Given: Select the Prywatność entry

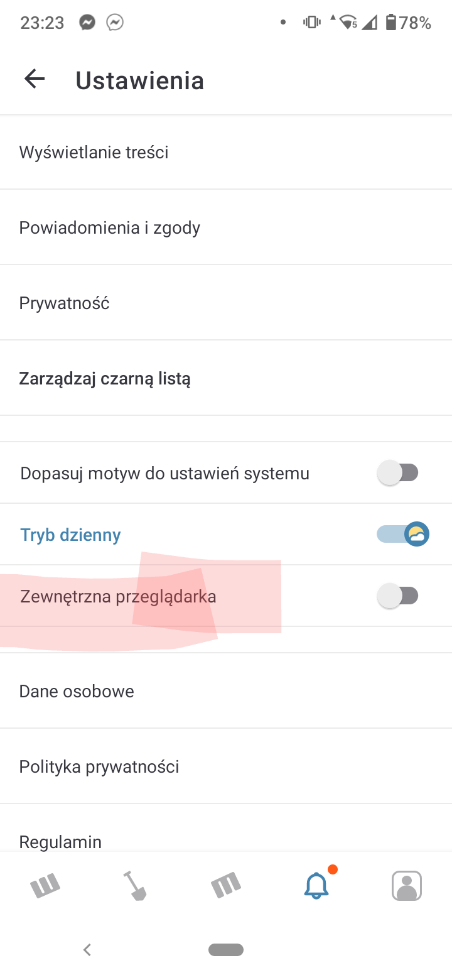Looking at the screenshot, I should click(65, 303).
